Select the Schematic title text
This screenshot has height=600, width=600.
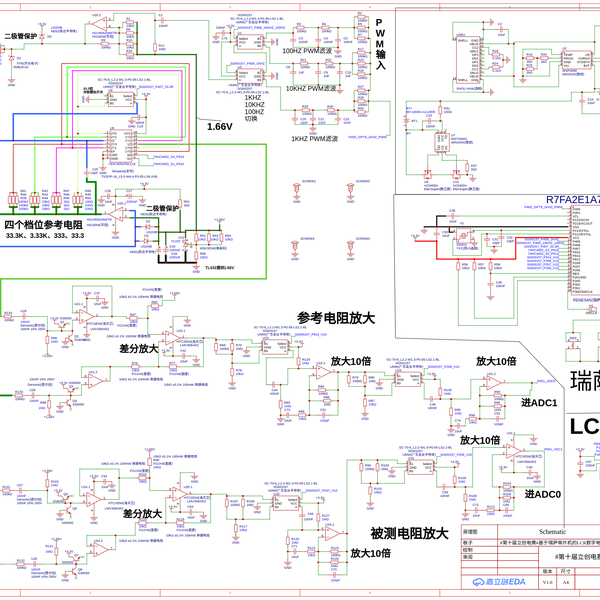point(552,532)
